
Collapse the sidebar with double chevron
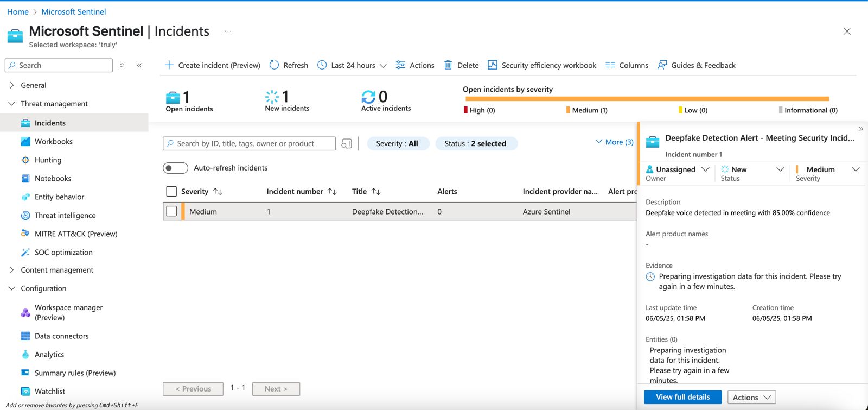[x=139, y=65]
